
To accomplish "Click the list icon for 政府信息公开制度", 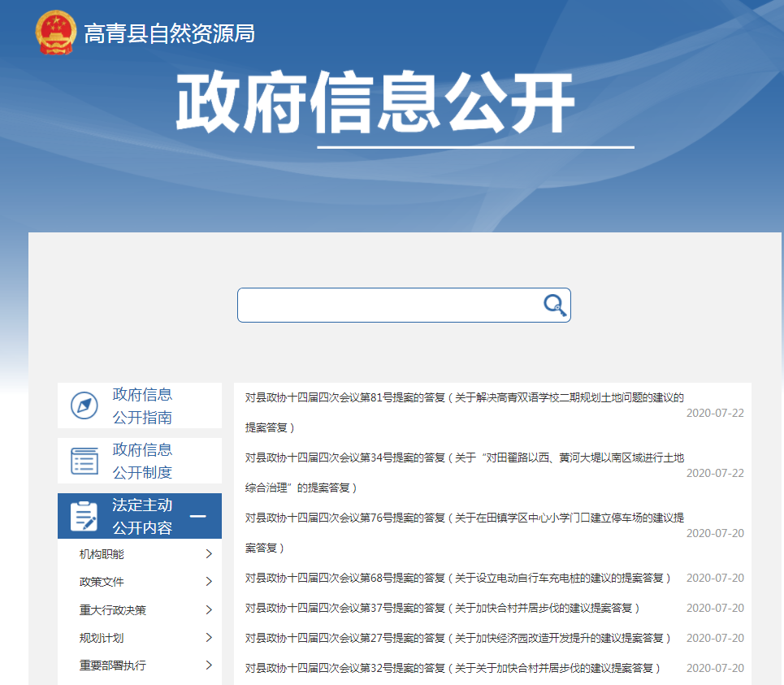I will (84, 461).
